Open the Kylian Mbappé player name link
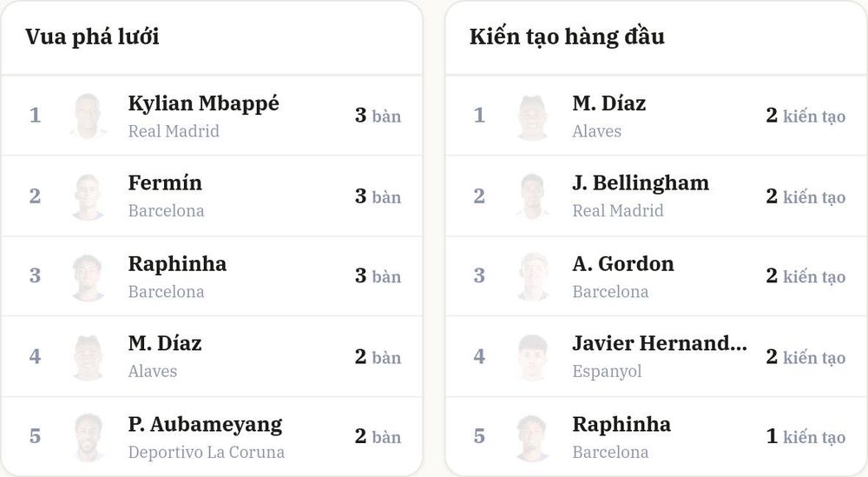The height and width of the screenshot is (477, 868). pos(204,103)
